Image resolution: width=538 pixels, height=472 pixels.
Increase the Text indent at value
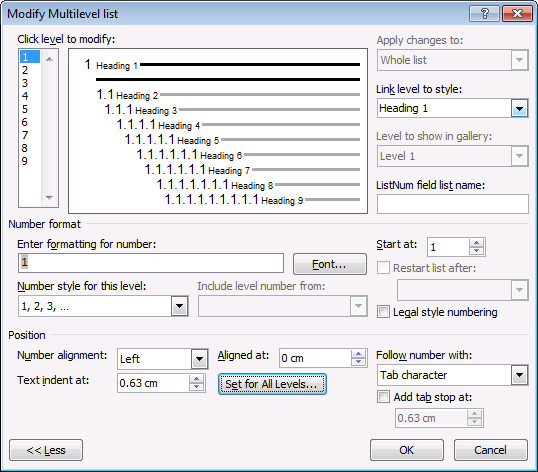[x=197, y=379]
